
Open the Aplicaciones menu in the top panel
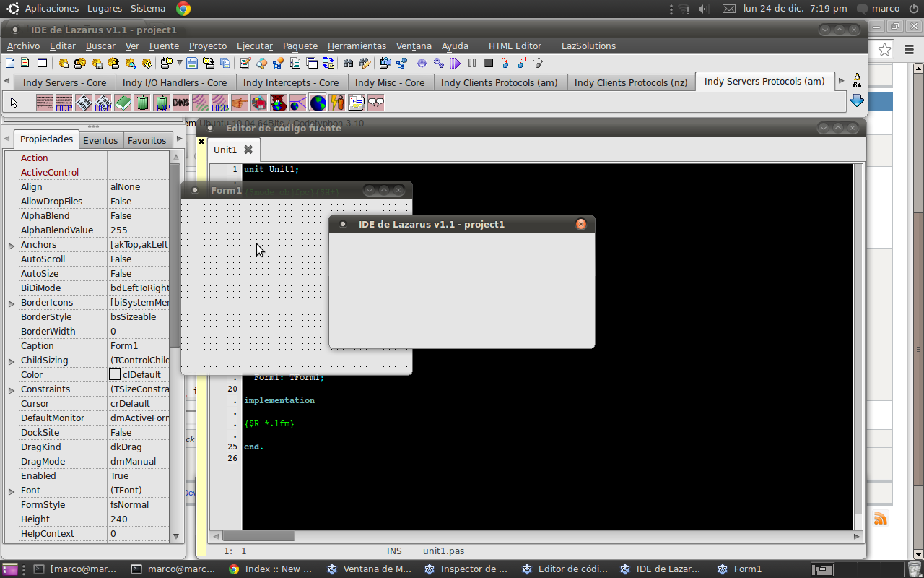[x=52, y=9]
